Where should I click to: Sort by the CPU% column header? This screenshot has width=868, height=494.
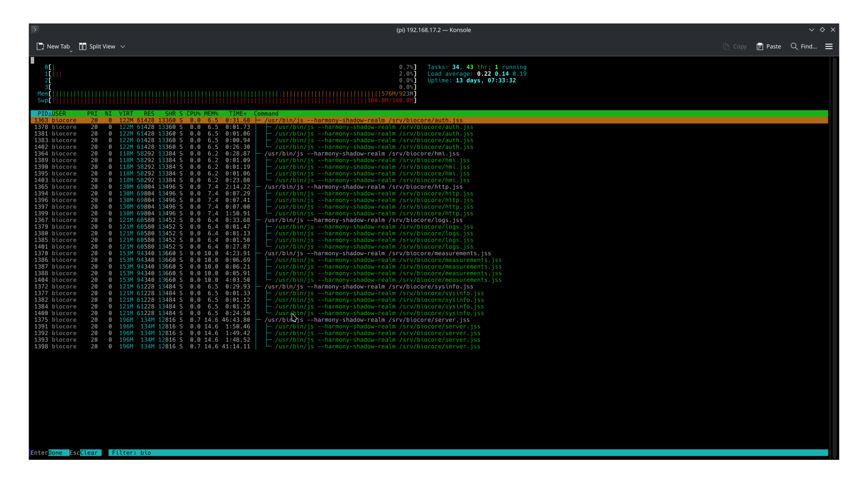click(x=193, y=114)
